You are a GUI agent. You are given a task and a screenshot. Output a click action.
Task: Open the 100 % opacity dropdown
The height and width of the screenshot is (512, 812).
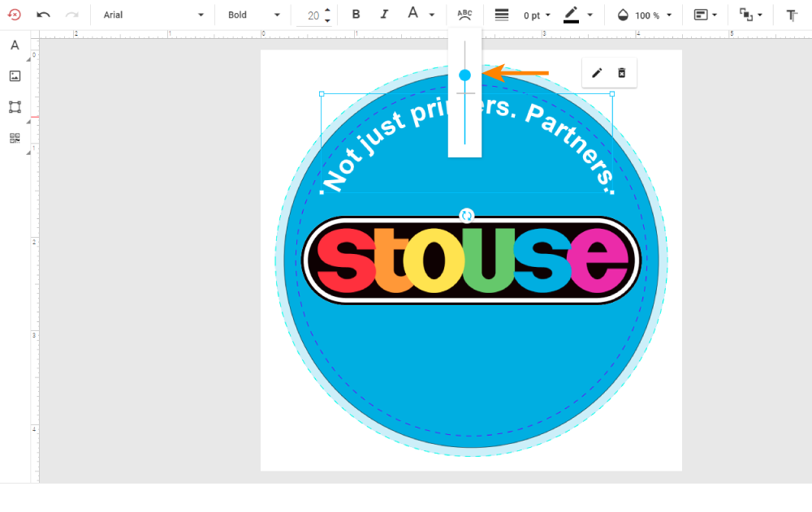pos(645,15)
